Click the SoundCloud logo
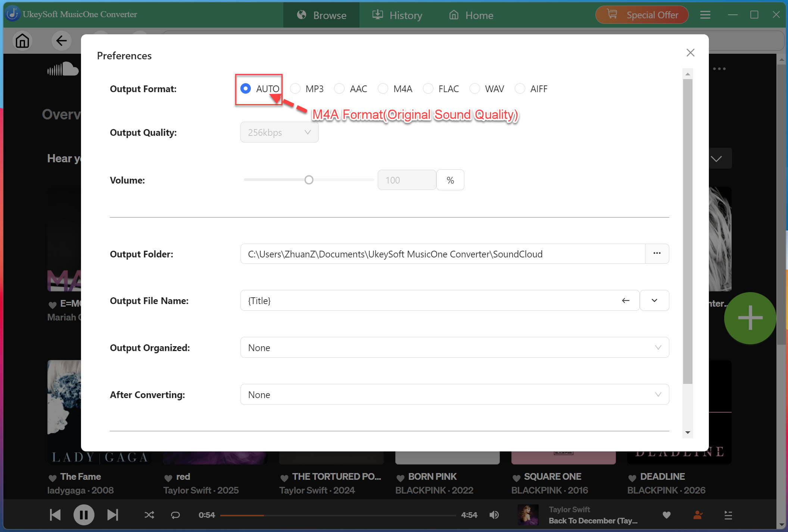788x532 pixels. click(x=63, y=69)
